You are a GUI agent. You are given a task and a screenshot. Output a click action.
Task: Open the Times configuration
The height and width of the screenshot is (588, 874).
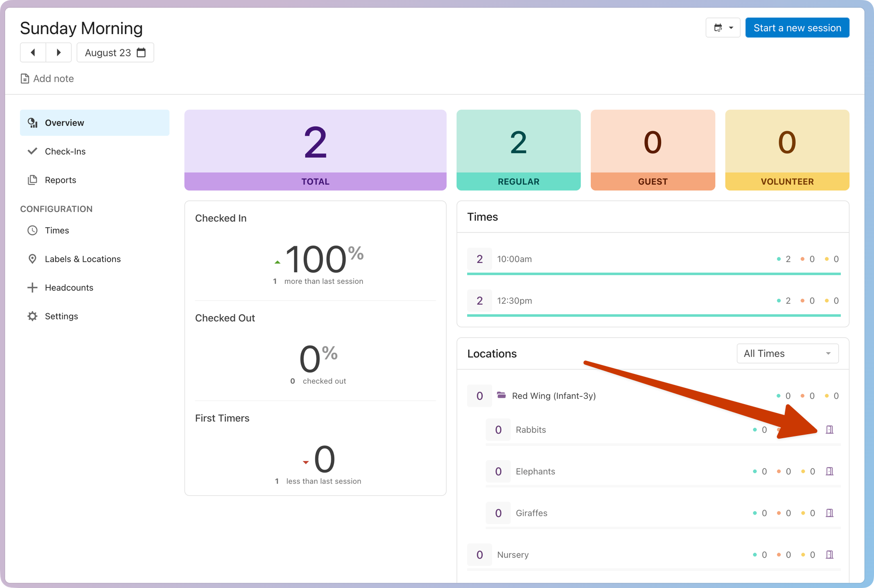click(x=95, y=230)
